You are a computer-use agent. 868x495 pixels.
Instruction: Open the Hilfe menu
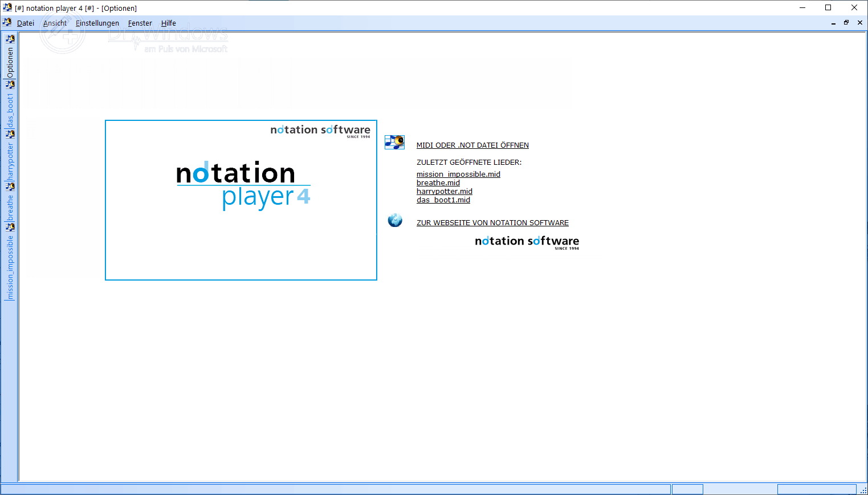[168, 23]
